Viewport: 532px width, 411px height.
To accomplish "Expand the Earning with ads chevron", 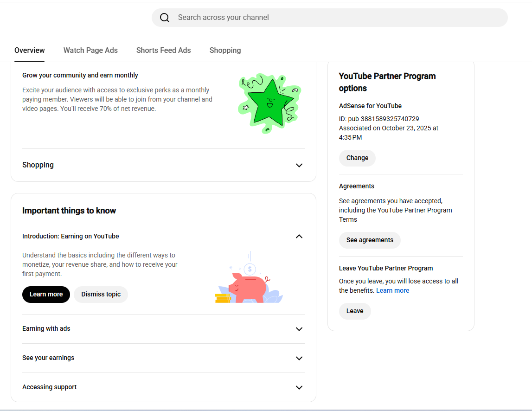I will (299, 329).
